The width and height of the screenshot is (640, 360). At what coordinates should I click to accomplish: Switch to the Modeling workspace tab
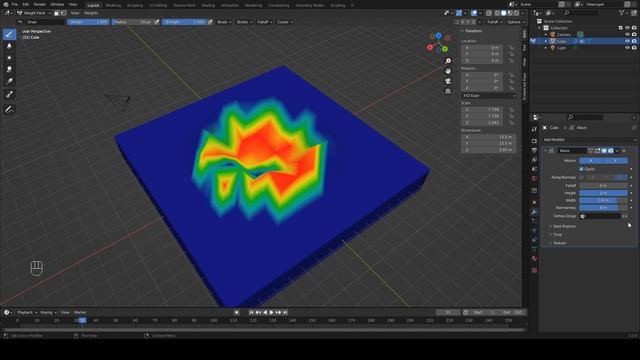113,5
